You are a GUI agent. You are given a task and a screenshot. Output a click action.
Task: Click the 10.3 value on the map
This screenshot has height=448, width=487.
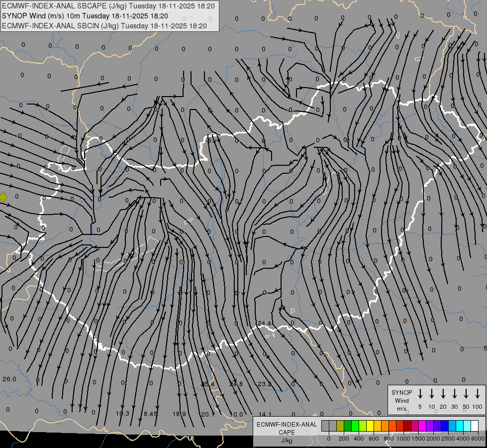pyautogui.click(x=122, y=414)
